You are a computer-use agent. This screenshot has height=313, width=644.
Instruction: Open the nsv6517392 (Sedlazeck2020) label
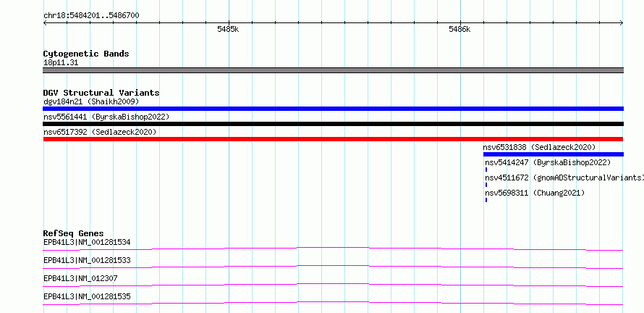point(100,132)
